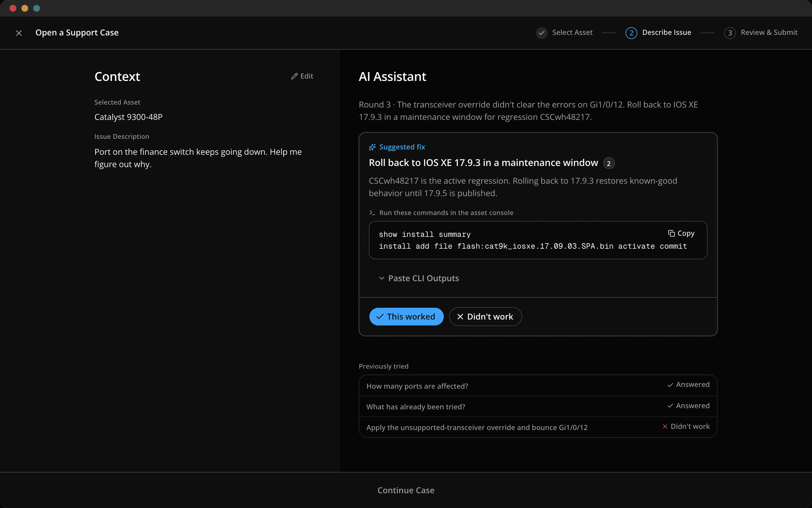
Task: Click the macOS yellow minimize button
Action: 25,8
